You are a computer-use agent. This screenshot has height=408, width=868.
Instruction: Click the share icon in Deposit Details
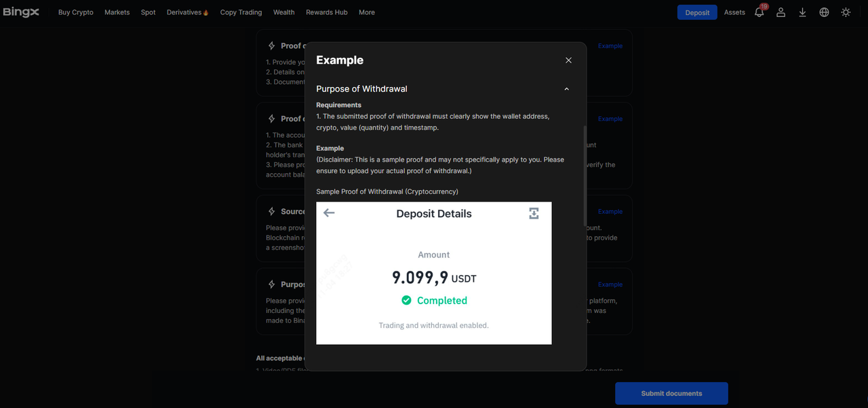pyautogui.click(x=534, y=214)
